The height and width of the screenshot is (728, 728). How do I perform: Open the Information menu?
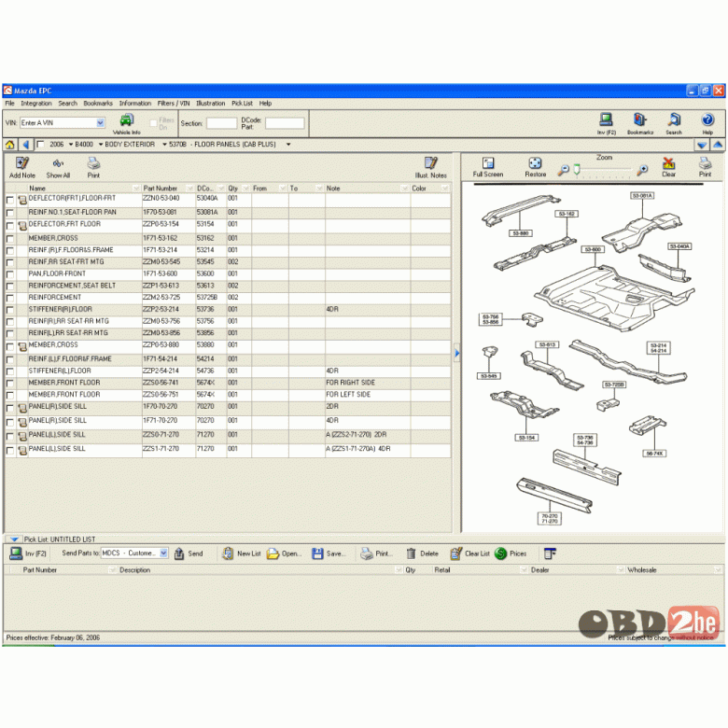pyautogui.click(x=135, y=104)
